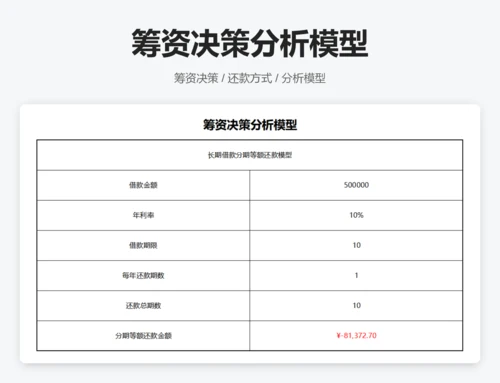Click the 分期等额还款金额 label cell

point(143,336)
